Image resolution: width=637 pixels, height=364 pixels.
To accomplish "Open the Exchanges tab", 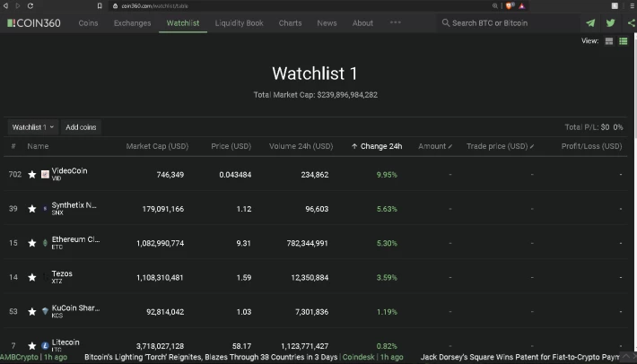I will click(x=133, y=23).
